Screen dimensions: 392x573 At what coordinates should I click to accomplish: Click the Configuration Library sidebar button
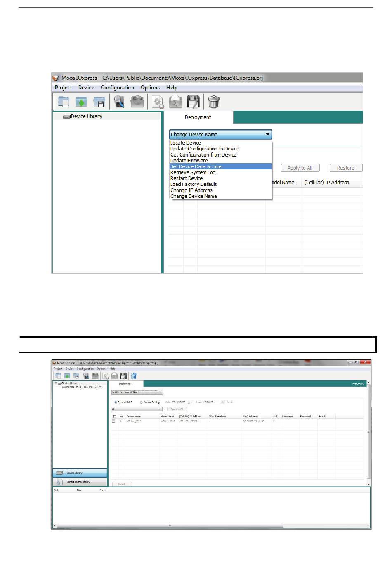[80, 482]
